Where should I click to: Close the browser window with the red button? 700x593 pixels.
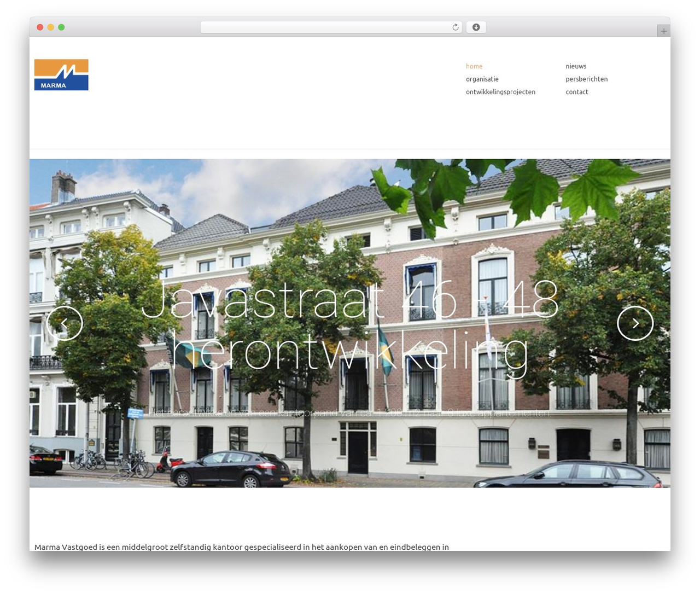pos(40,27)
